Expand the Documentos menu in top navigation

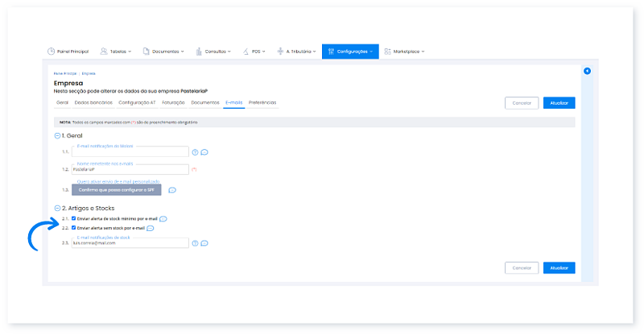coord(163,52)
